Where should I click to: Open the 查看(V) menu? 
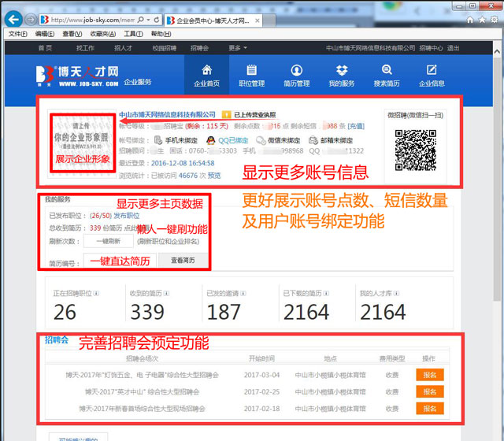tap(72, 34)
